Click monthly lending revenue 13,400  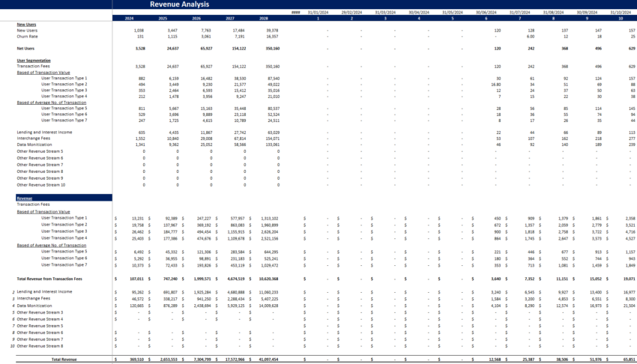(596, 292)
